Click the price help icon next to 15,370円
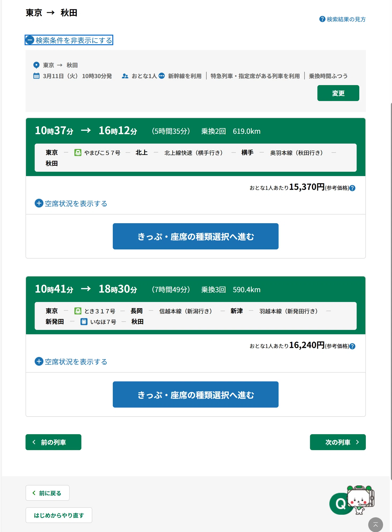 [x=352, y=188]
